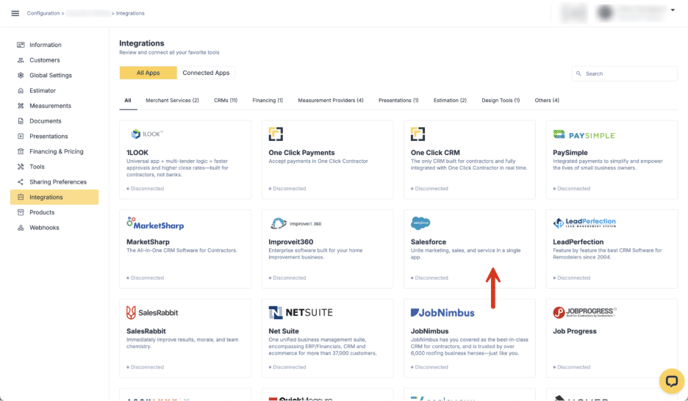Click the Sharing Preferences share icon

(x=21, y=182)
